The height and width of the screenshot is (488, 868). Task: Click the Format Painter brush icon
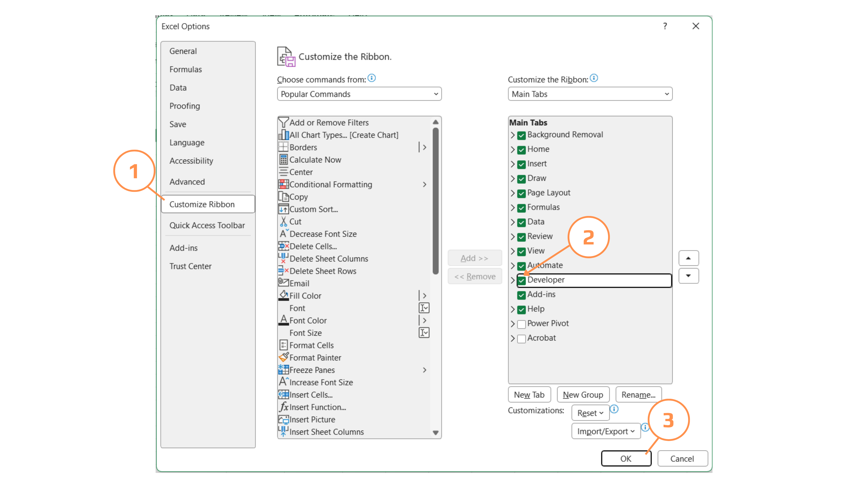click(x=283, y=357)
